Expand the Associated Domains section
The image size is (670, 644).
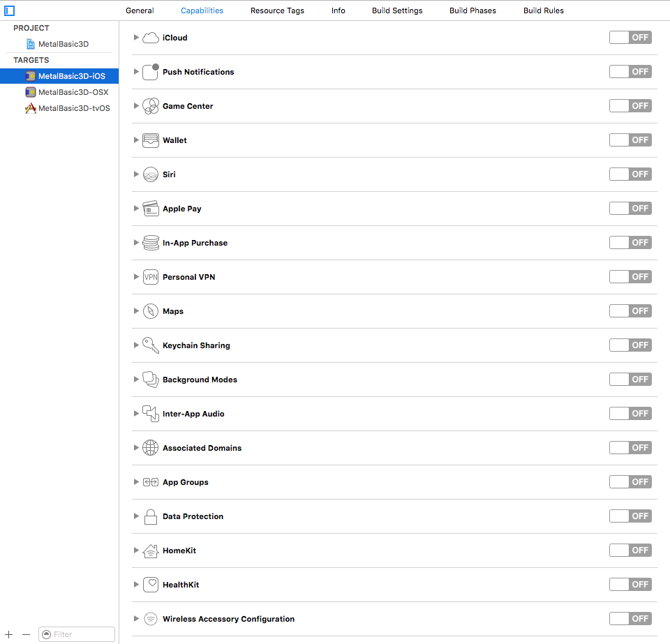pos(136,447)
